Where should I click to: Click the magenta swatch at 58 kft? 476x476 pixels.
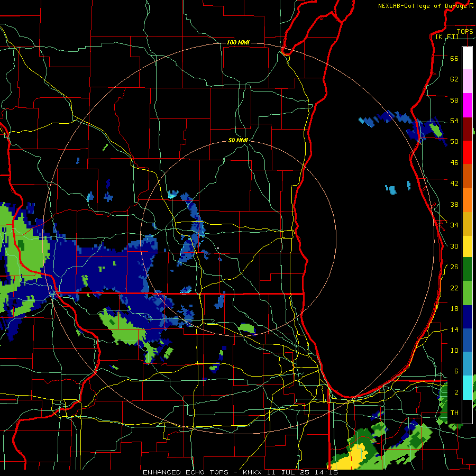coord(467,105)
